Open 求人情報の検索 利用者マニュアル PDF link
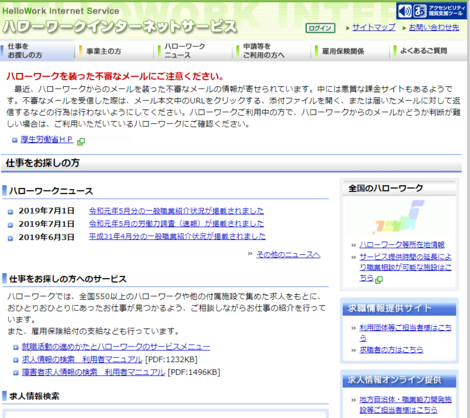The height and width of the screenshot is (418, 470). point(82,359)
